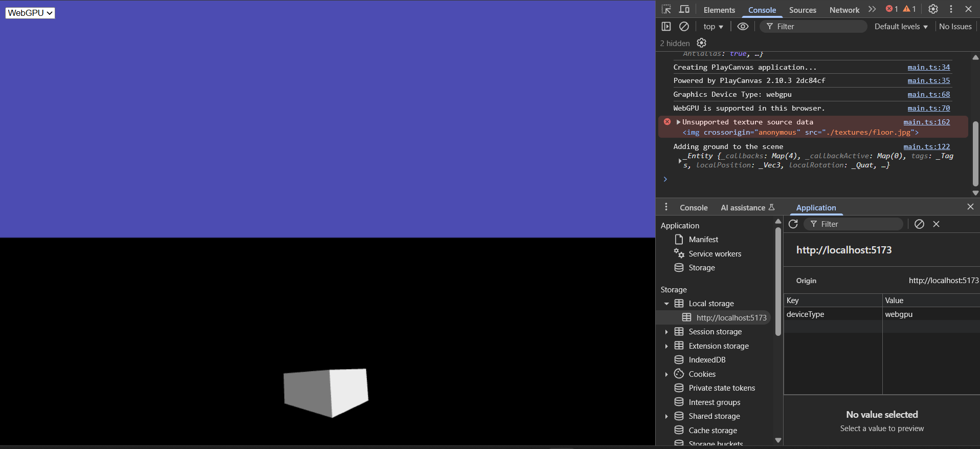This screenshot has width=980, height=449.
Task: Click the inspect element picker icon
Action: coord(666,9)
